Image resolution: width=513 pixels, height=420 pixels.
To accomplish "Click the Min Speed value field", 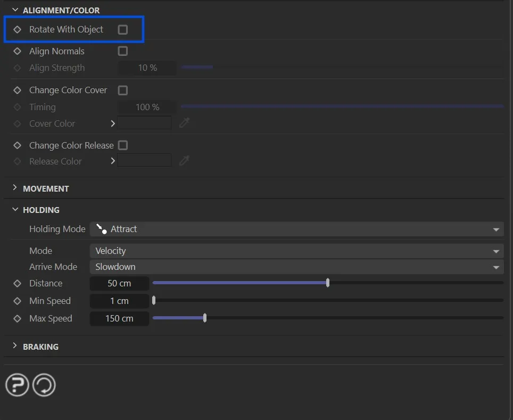I will click(x=119, y=301).
